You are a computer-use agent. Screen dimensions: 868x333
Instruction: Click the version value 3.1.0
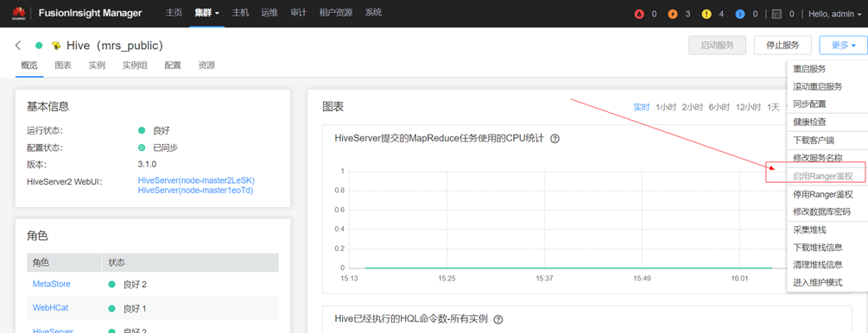click(x=147, y=164)
